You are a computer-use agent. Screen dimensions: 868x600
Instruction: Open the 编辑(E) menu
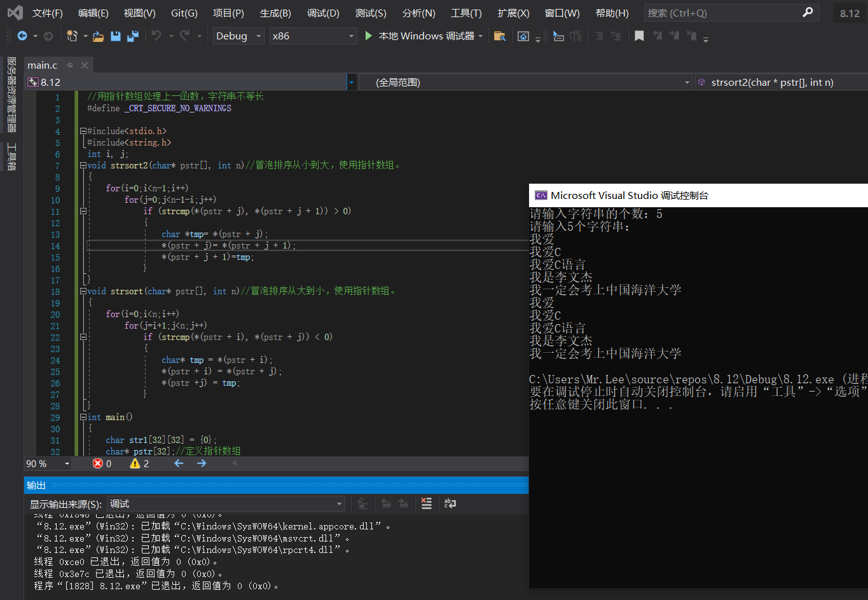pos(93,13)
